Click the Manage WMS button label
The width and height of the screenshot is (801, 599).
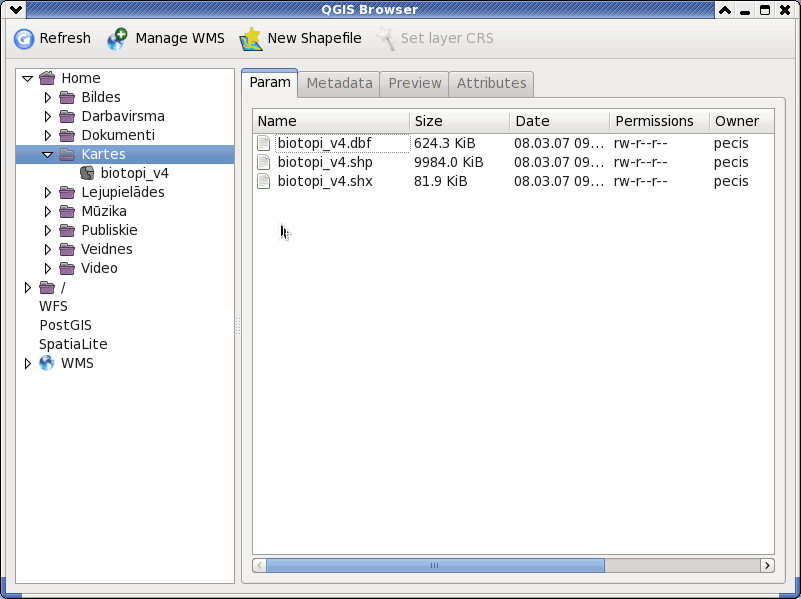tap(180, 38)
